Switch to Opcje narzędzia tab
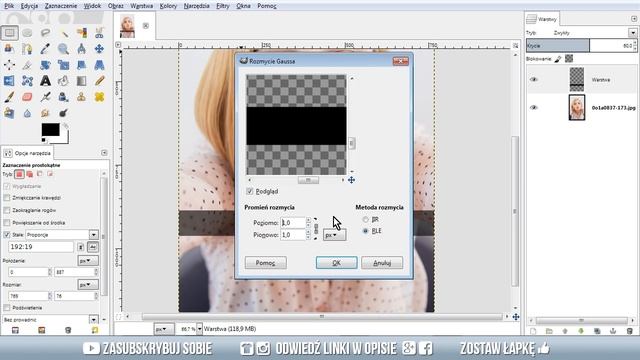Screen dimensions: 640x360 tap(28, 153)
